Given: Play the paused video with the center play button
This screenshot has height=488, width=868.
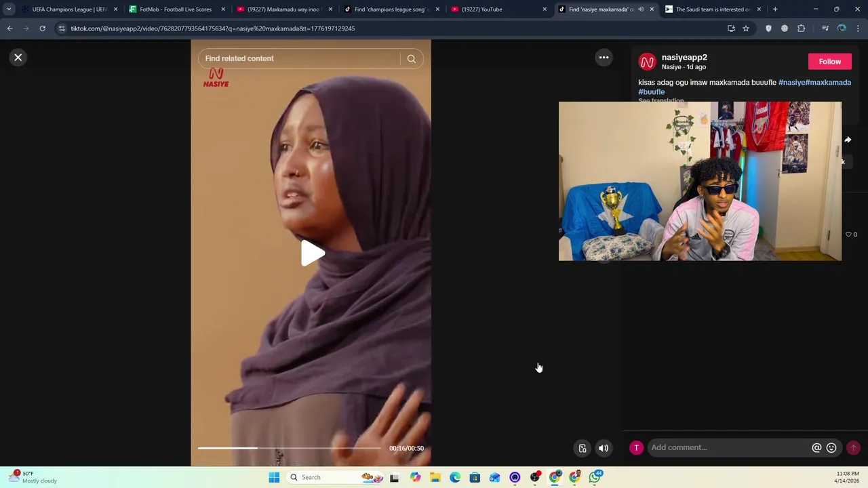Looking at the screenshot, I should 313,253.
